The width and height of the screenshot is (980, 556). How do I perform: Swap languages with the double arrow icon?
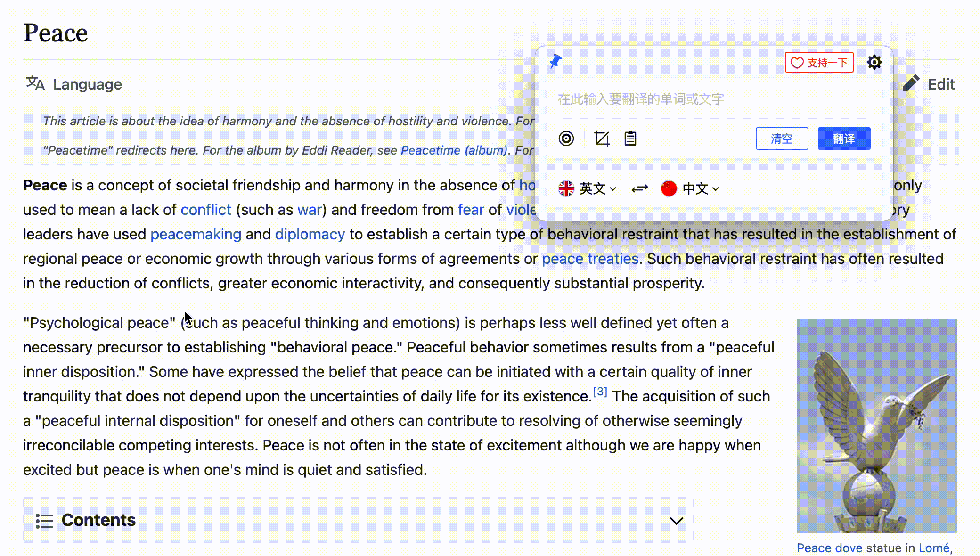coord(639,188)
